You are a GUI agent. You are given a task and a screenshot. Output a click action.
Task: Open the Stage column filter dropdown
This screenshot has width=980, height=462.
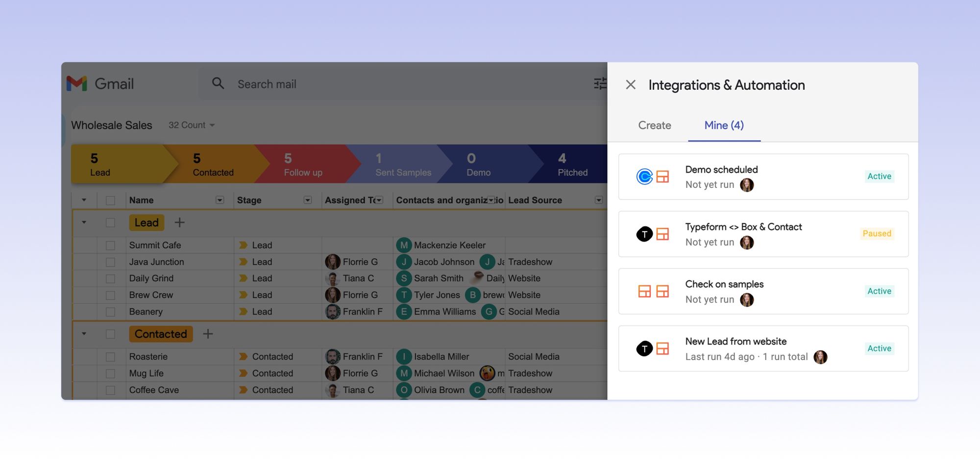pyautogui.click(x=308, y=200)
